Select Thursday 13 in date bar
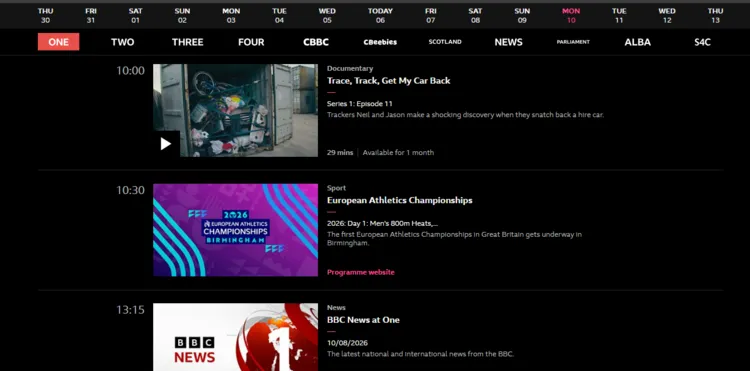The width and height of the screenshot is (750, 371). (x=716, y=15)
